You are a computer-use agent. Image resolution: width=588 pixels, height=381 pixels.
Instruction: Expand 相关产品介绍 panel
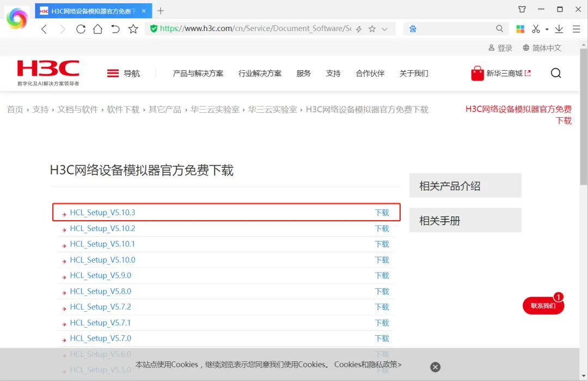[x=465, y=185]
